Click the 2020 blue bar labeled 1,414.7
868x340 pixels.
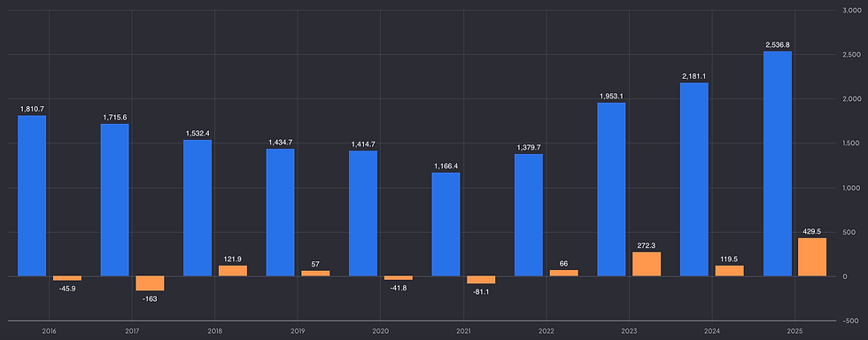363,213
